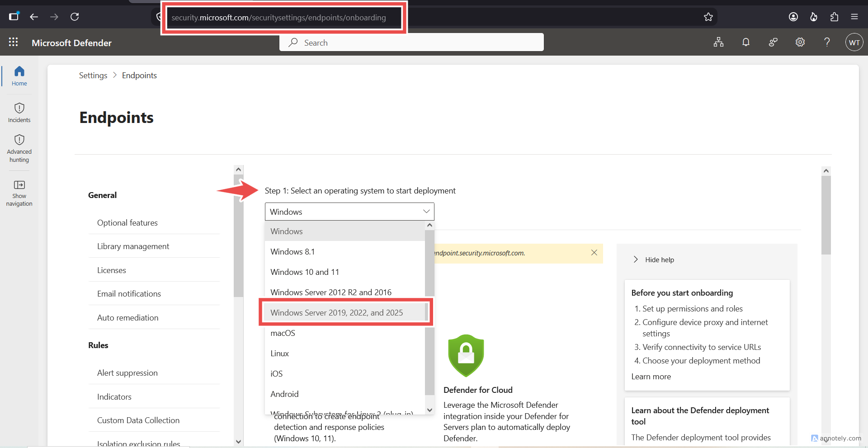Image resolution: width=868 pixels, height=448 pixels.
Task: Dismiss the yellow notification banner
Action: [x=594, y=253]
